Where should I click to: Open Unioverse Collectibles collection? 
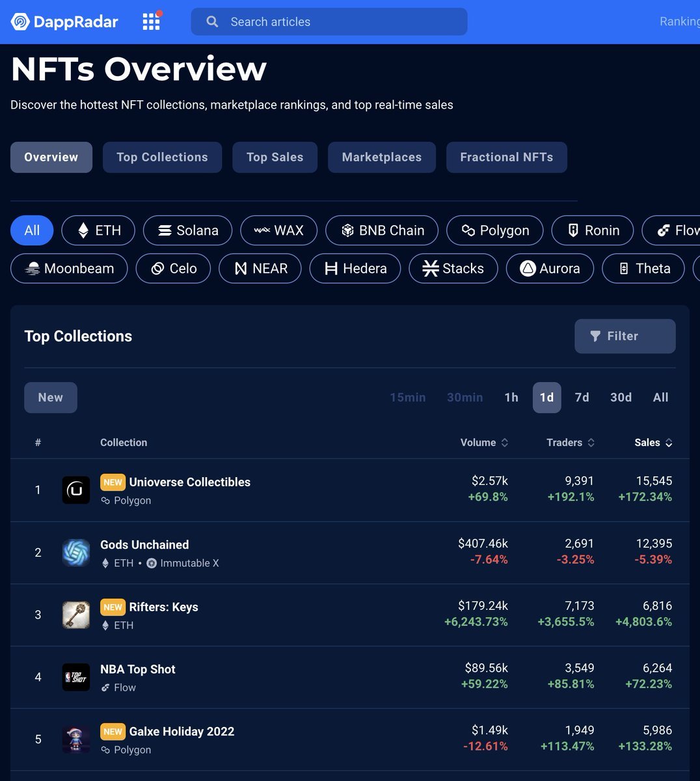pos(189,482)
